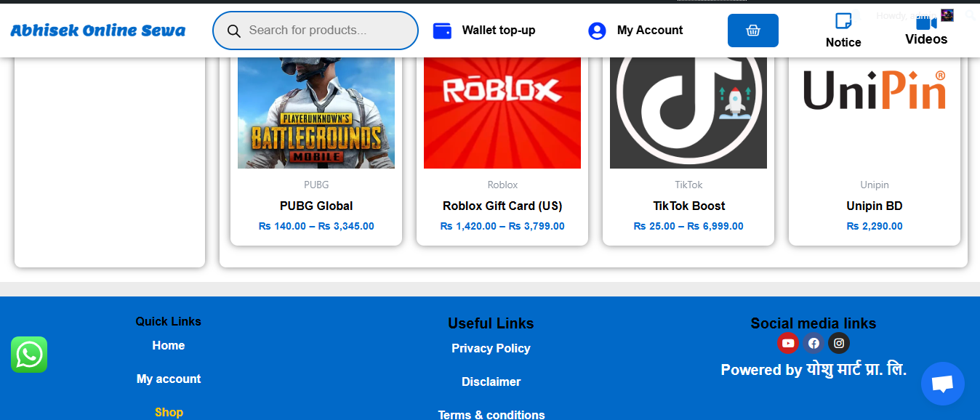This screenshot has height=420, width=980.
Task: Select the Roblox Gift Card (US) title
Action: coord(502,206)
